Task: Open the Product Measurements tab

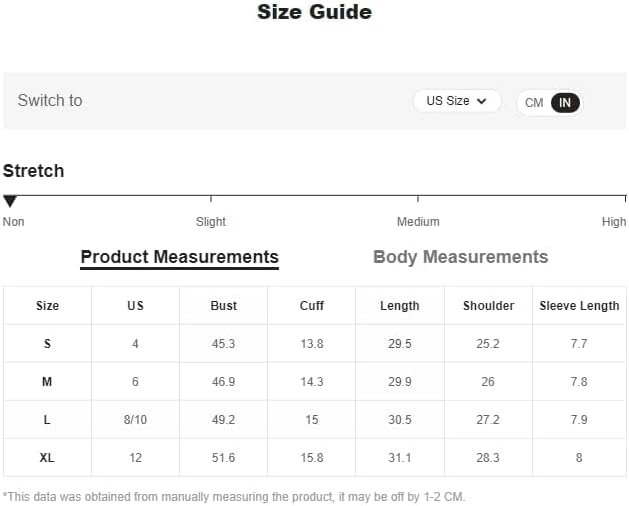Action: coord(179,257)
